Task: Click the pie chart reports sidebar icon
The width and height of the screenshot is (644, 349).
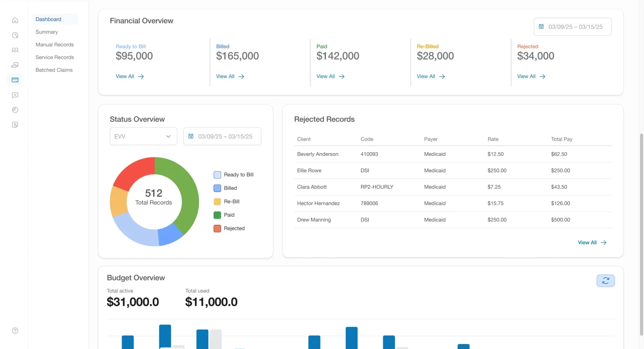Action: pos(15,110)
